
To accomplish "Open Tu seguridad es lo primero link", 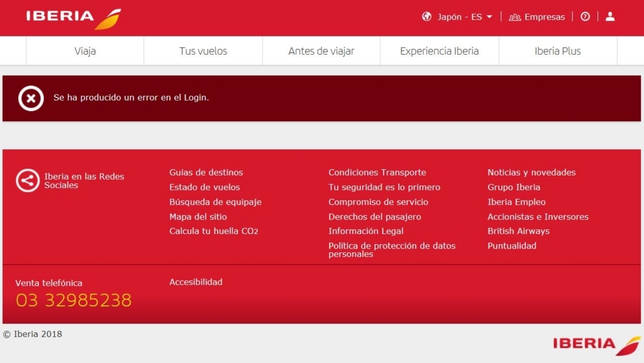I will coord(384,187).
